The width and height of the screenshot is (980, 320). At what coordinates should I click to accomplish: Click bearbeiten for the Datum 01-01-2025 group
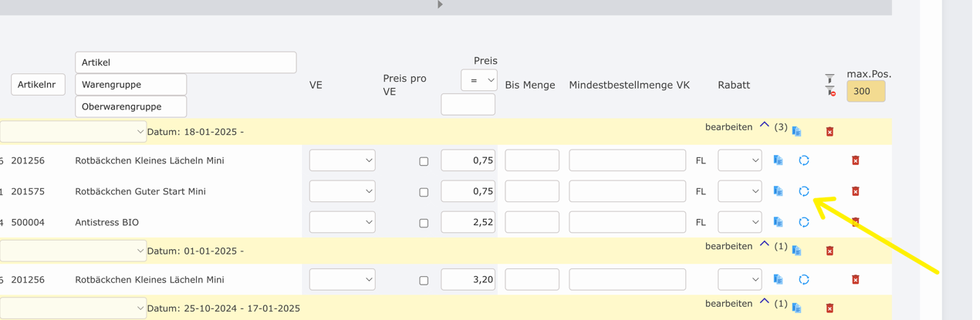click(728, 246)
